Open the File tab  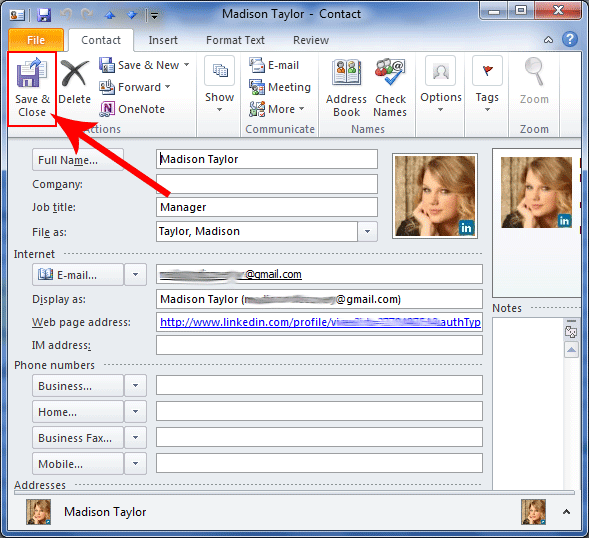tap(36, 40)
